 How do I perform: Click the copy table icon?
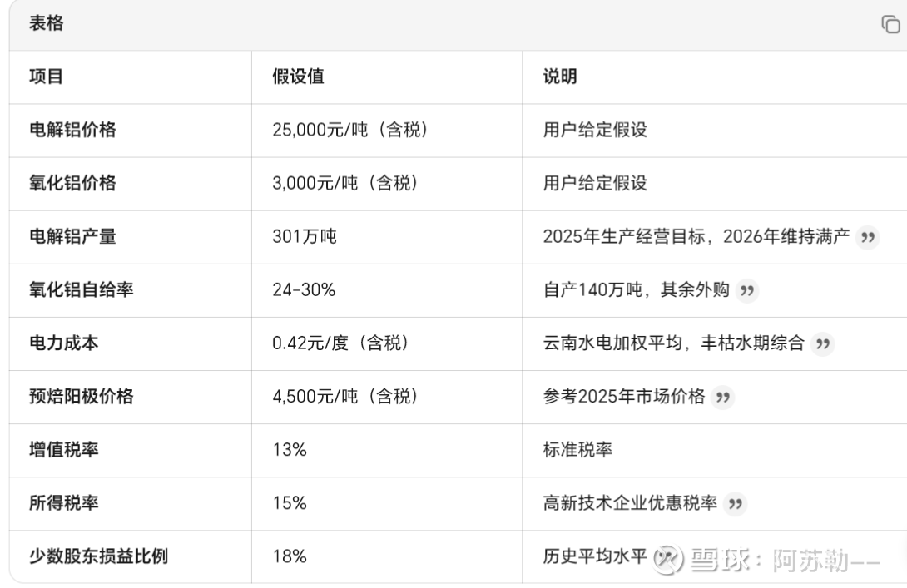(x=890, y=25)
